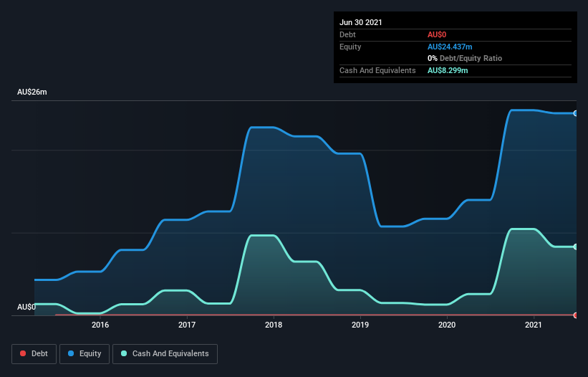Screen dimensions: 588x377
Task: Toggle the Debt series legend button
Action: pyautogui.click(x=34, y=354)
